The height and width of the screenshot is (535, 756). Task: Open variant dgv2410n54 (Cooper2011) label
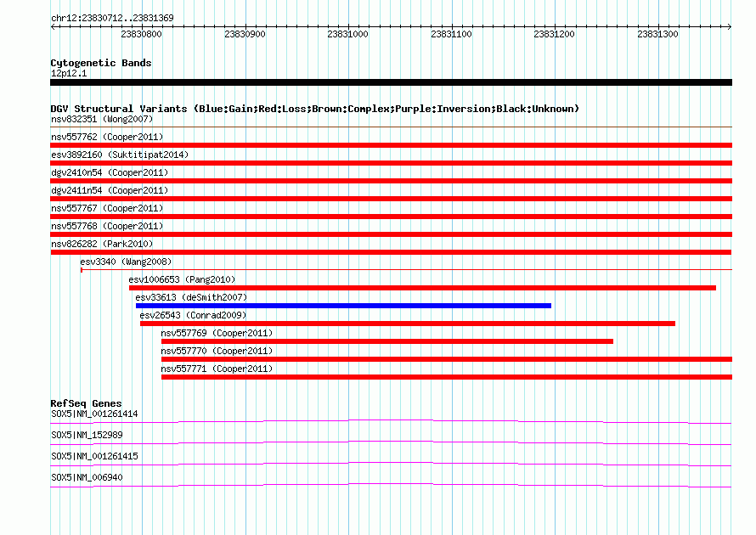110,172
